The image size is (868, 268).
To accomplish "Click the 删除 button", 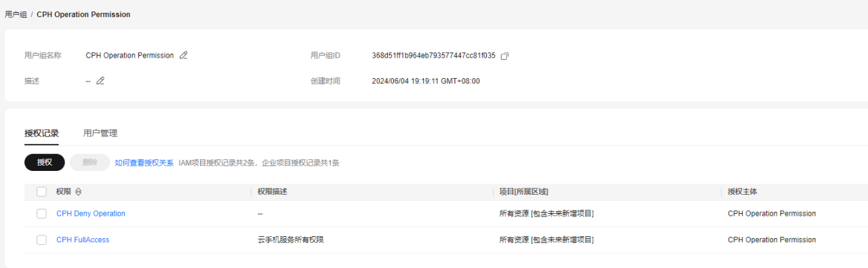I will [x=90, y=163].
